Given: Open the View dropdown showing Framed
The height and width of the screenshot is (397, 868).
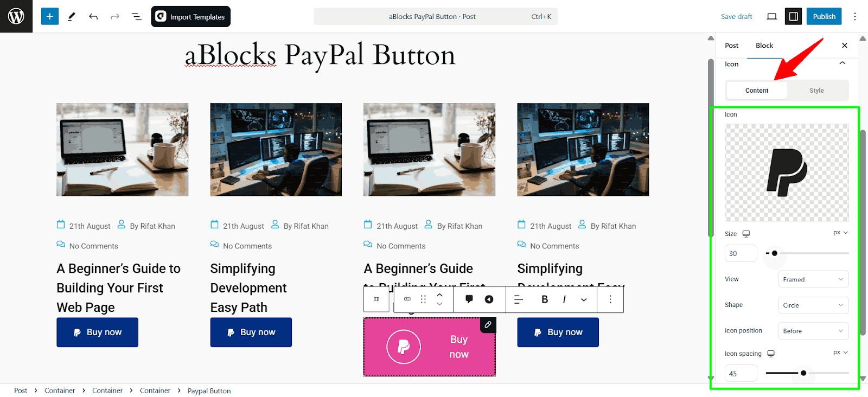Looking at the screenshot, I should (813, 279).
